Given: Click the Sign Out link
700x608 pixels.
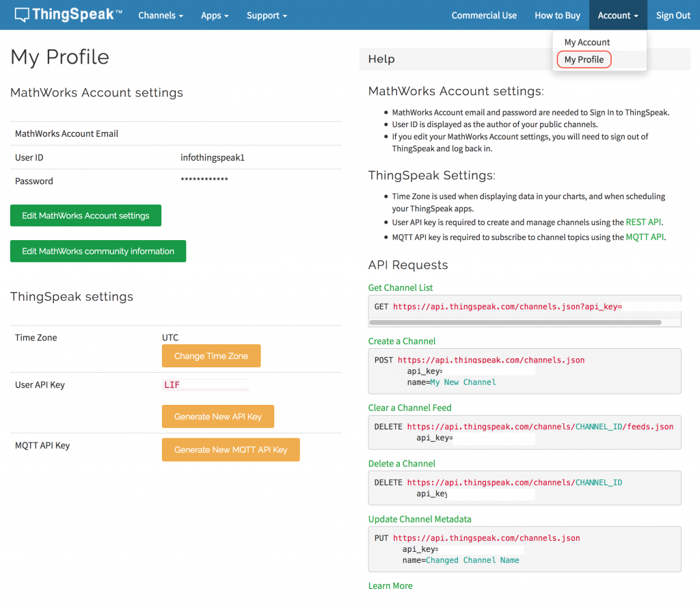Looking at the screenshot, I should pos(673,15).
